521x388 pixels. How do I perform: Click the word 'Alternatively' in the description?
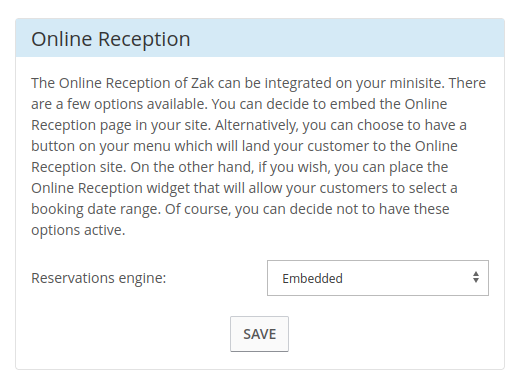255,125
